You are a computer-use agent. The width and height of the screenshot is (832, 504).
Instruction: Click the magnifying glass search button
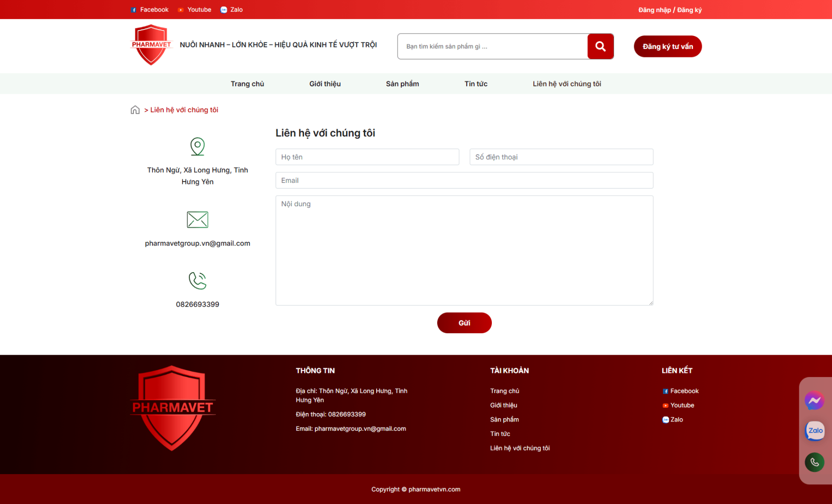point(600,46)
